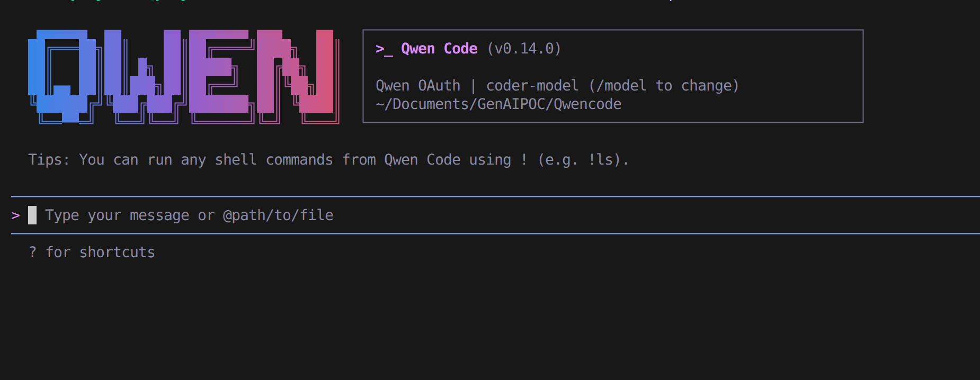Image resolution: width=980 pixels, height=380 pixels.
Task: Click the '(/model to change)' hint
Action: [664, 86]
